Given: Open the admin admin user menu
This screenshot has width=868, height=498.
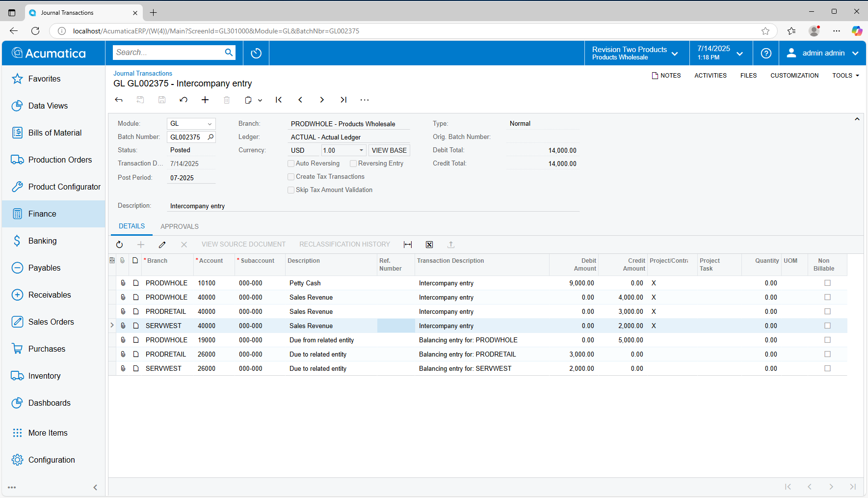Looking at the screenshot, I should 823,53.
